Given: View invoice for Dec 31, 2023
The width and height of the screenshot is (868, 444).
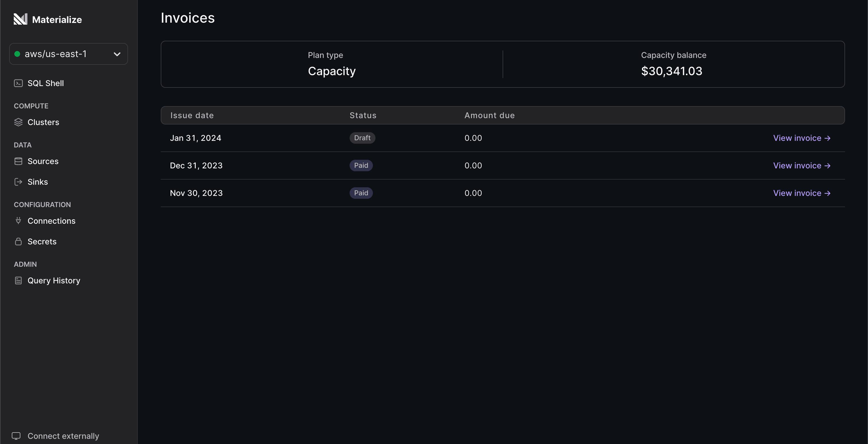Looking at the screenshot, I should tap(802, 165).
